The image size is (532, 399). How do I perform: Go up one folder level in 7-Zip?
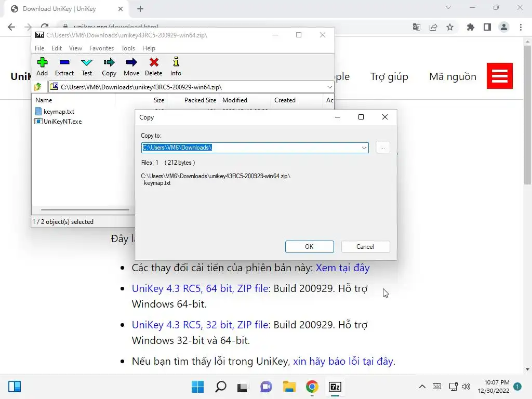click(x=38, y=87)
